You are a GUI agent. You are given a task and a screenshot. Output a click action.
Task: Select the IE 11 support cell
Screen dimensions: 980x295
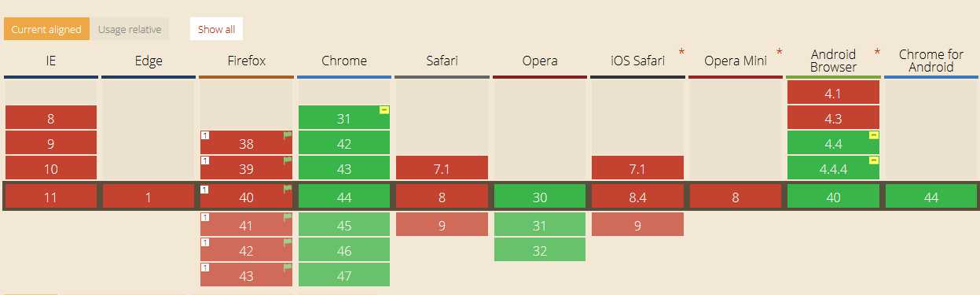tap(51, 197)
